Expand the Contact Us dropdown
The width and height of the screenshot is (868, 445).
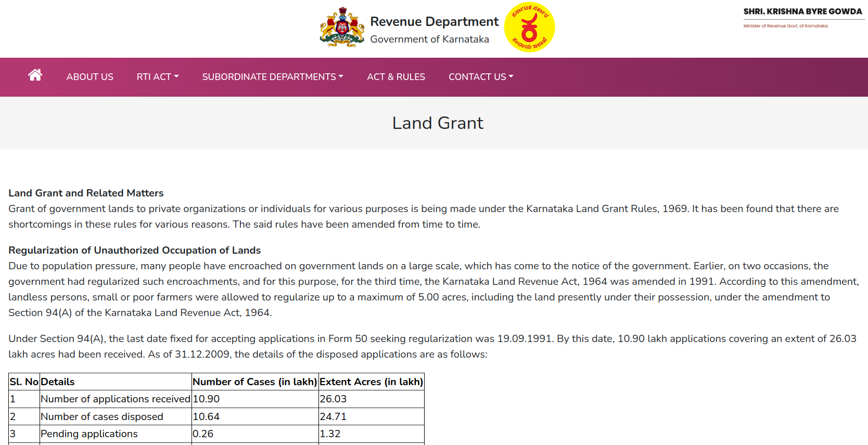480,77
